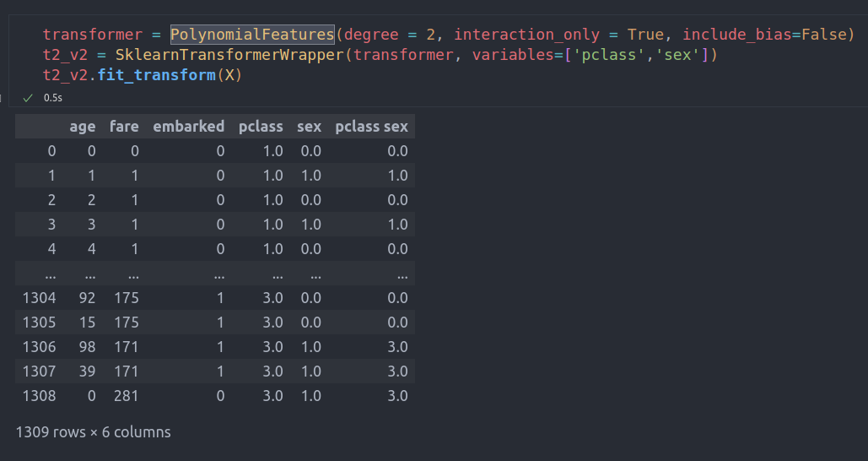868x461 pixels.
Task: Click the transformer variable being assigned on line one
Action: coord(93,35)
